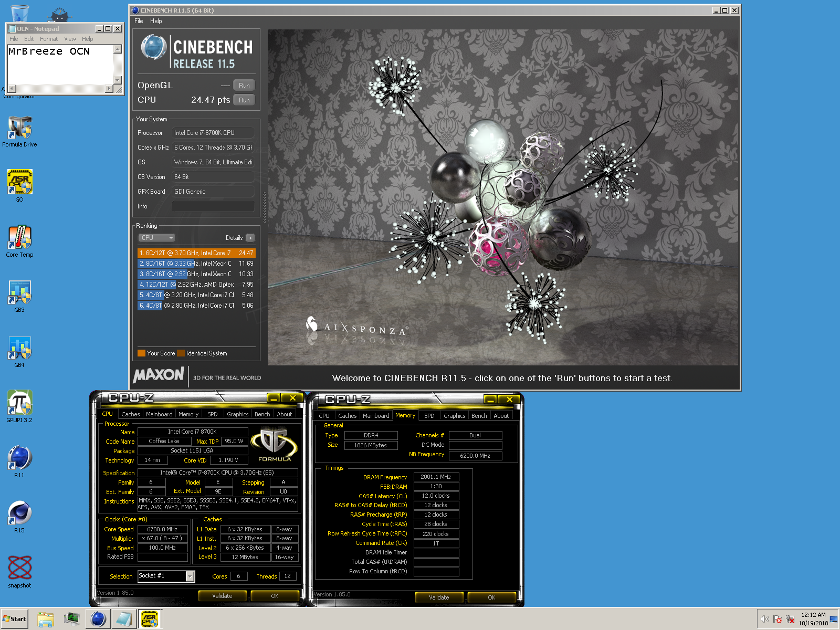Screen dimensions: 840x630
Task: Switch to Memory tab in left CPU-Z
Action: click(188, 414)
